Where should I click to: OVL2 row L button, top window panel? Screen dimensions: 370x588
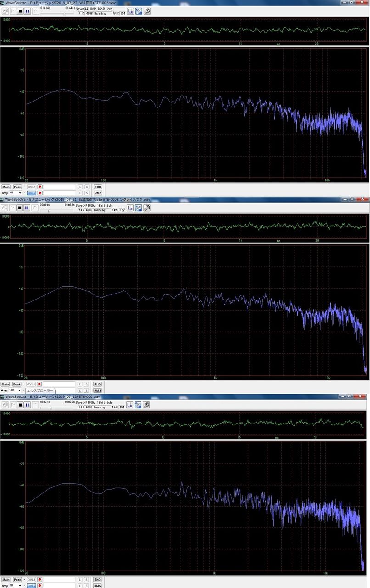point(80,193)
